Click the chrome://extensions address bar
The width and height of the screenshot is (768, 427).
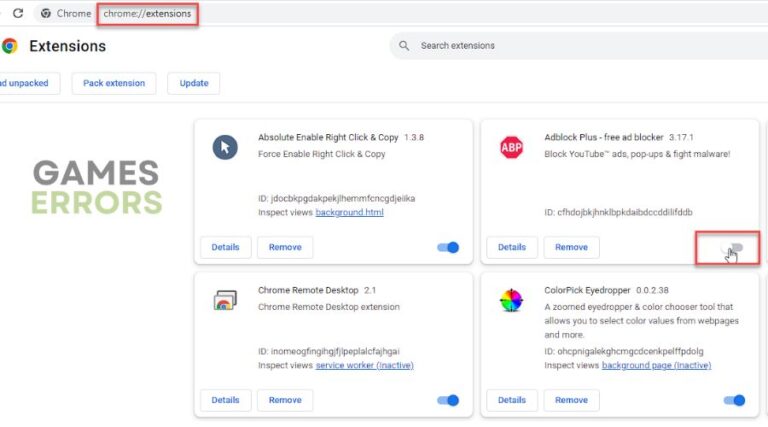(148, 14)
